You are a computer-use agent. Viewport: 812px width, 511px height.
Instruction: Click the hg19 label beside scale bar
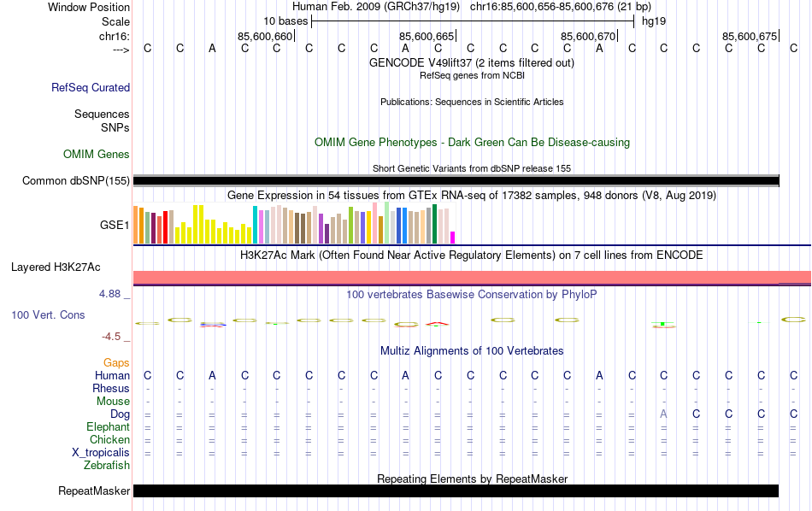pos(654,21)
